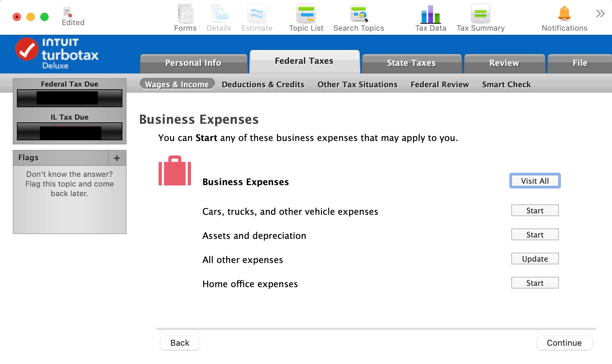This screenshot has height=364, width=612.
Task: Click the Edited document icon
Action: (68, 12)
